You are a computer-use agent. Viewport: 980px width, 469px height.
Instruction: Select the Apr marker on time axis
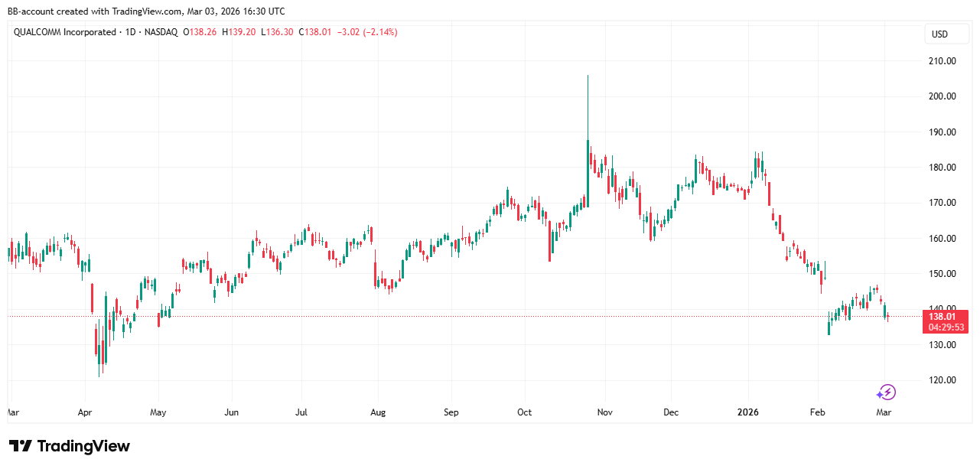[85, 412]
